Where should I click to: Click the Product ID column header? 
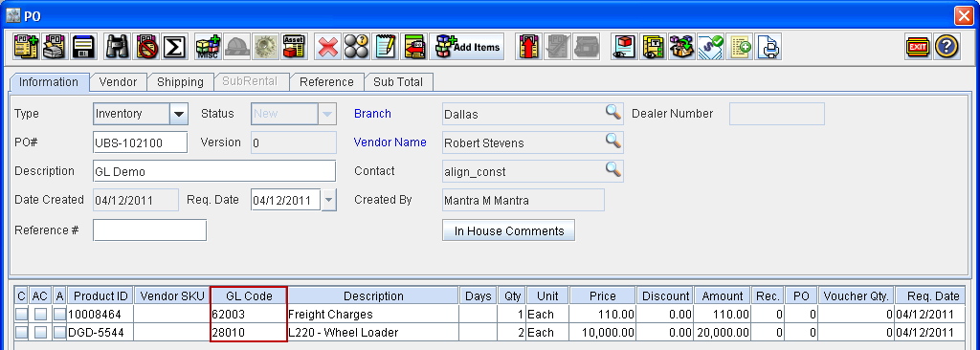click(x=100, y=296)
